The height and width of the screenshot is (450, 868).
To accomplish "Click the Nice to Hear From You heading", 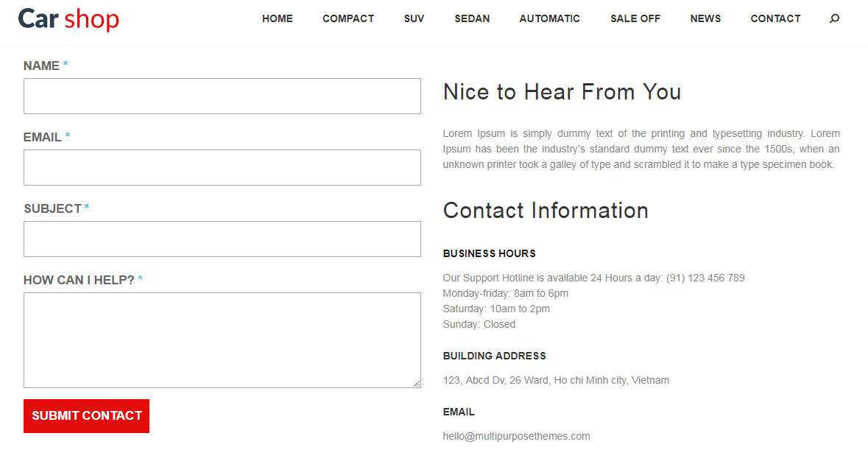I will point(562,92).
